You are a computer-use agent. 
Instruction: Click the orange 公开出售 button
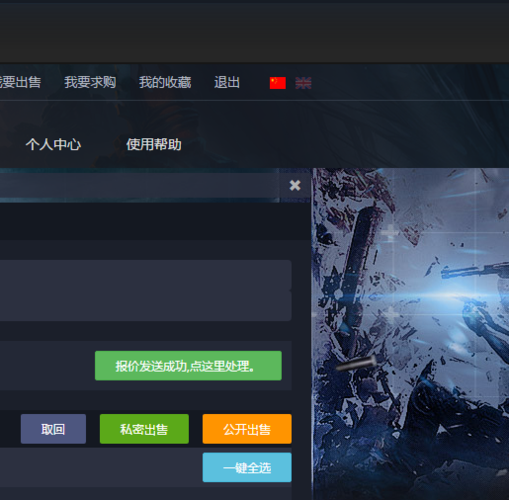click(x=247, y=429)
